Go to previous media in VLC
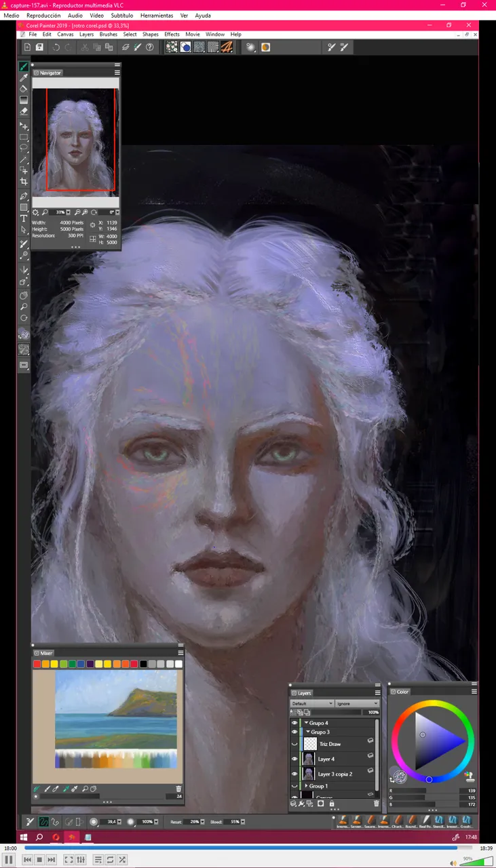Screen dimensions: 496x868 click(28, 859)
